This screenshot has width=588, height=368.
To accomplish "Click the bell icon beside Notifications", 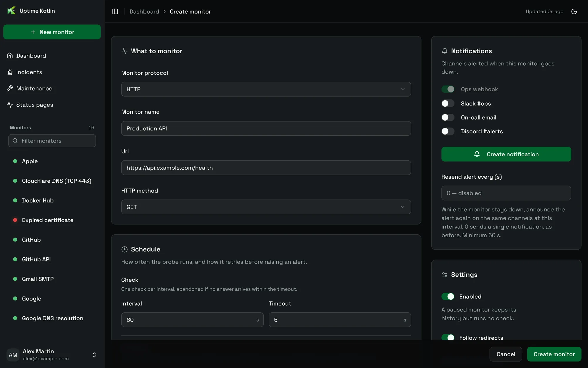I will (445, 51).
